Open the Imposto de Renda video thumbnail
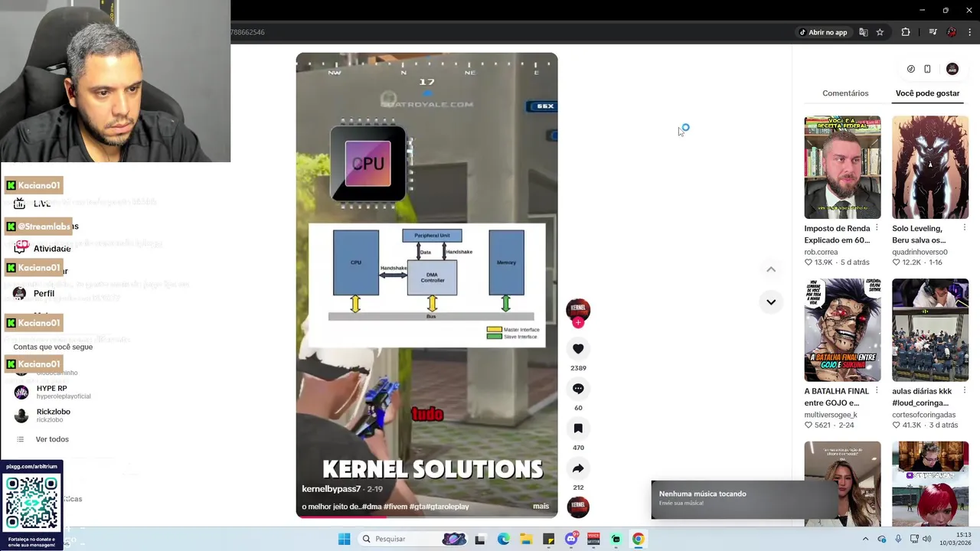The image size is (980, 551). tap(842, 168)
